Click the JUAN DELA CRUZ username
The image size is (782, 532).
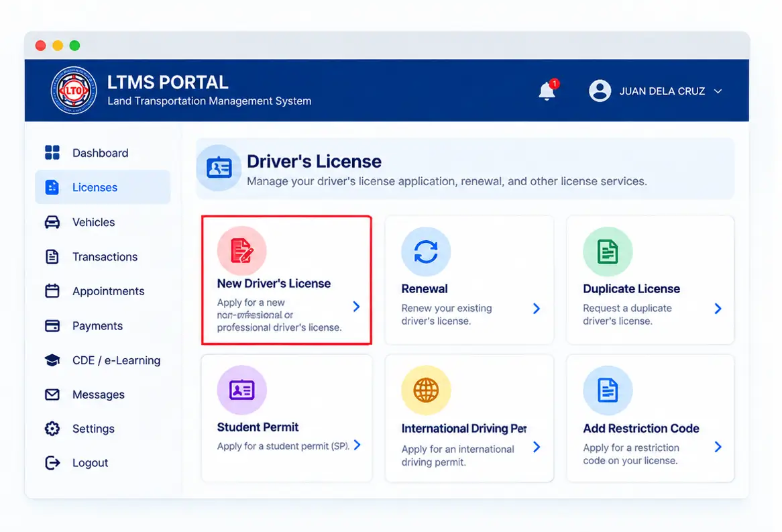(x=662, y=91)
